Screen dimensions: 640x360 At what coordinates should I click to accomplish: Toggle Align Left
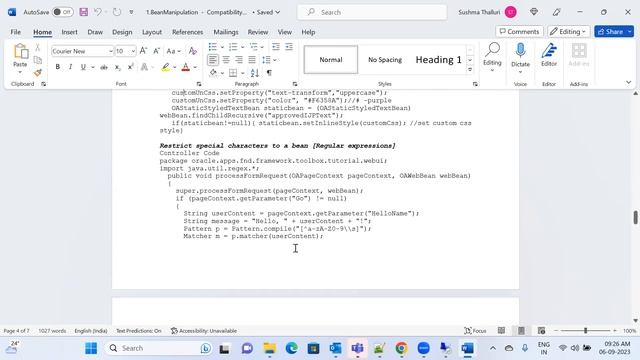(213, 60)
